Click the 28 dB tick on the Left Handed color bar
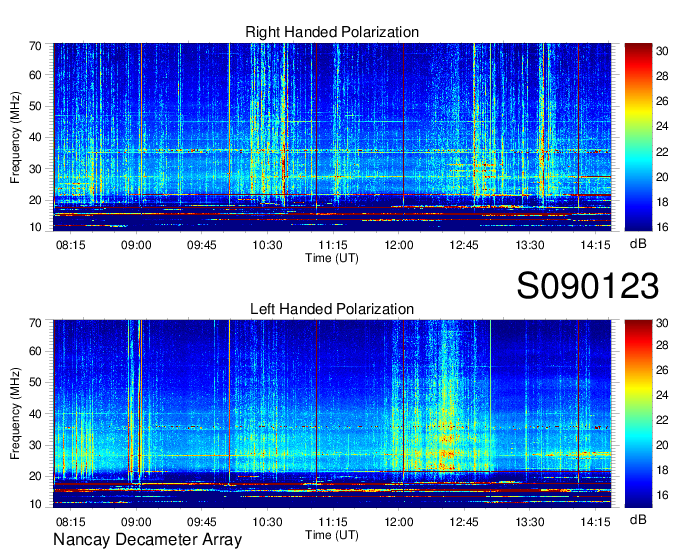Image resolution: width=680 pixels, height=552 pixels. coord(662,345)
